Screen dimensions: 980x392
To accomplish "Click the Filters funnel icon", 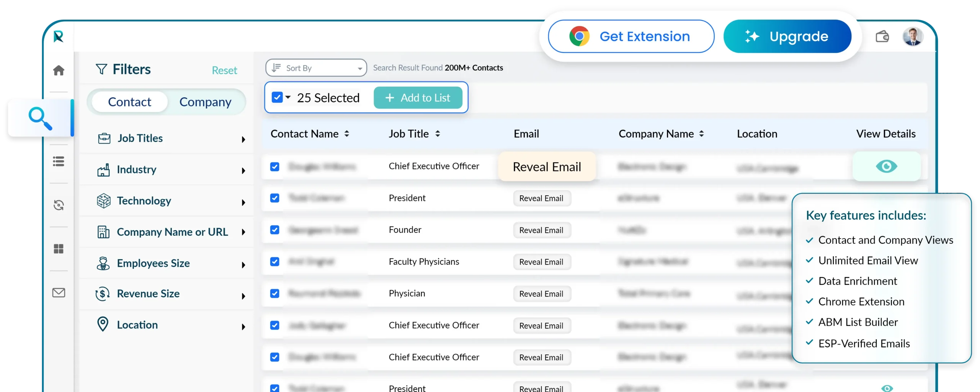I will (x=101, y=69).
